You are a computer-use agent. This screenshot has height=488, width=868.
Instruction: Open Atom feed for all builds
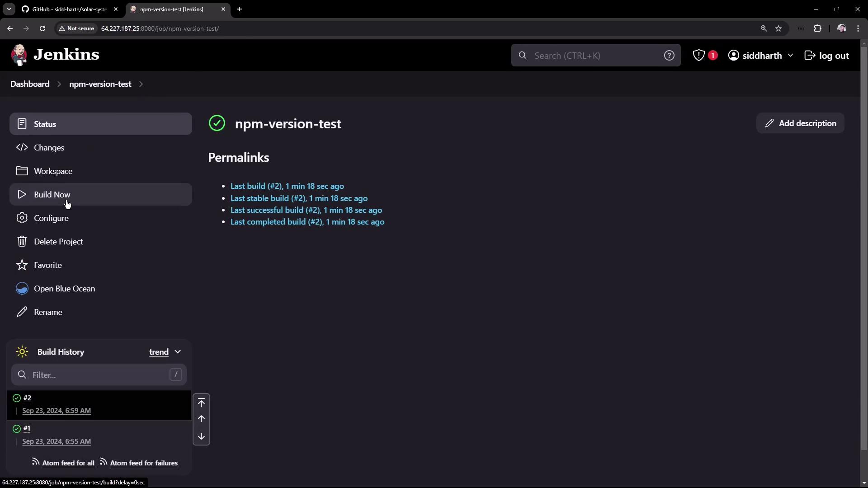pos(68,463)
